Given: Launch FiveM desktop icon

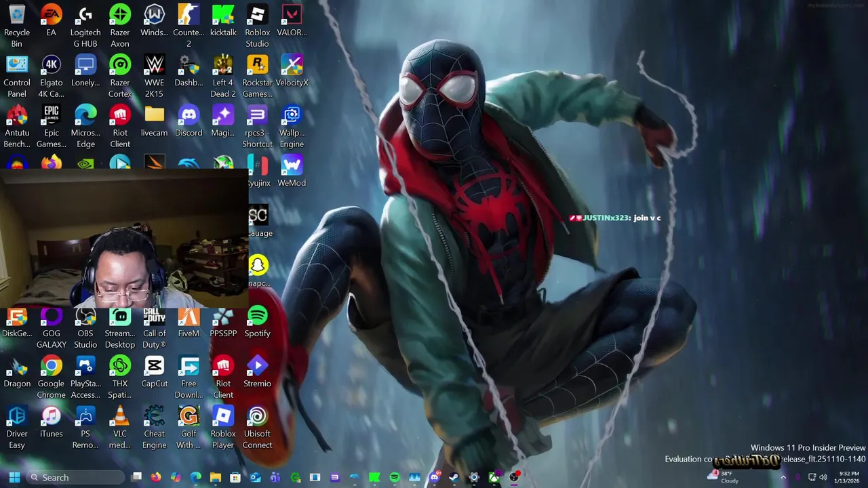Looking at the screenshot, I should 189,322.
